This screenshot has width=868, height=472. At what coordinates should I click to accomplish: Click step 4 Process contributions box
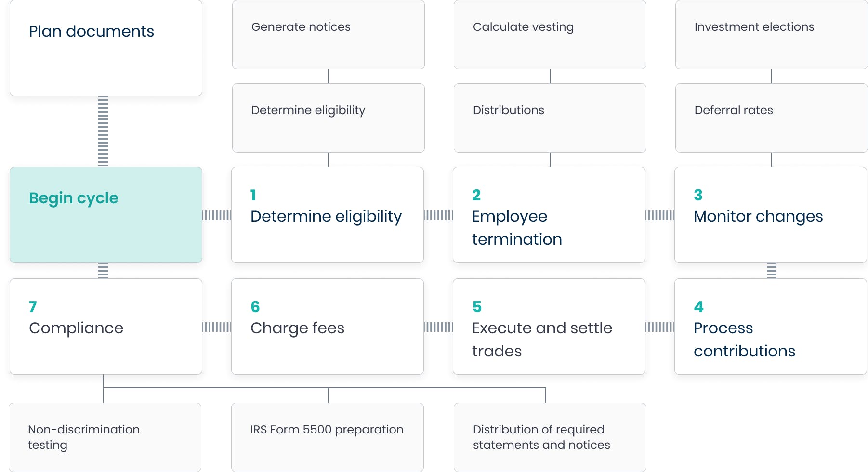pyautogui.click(x=771, y=327)
